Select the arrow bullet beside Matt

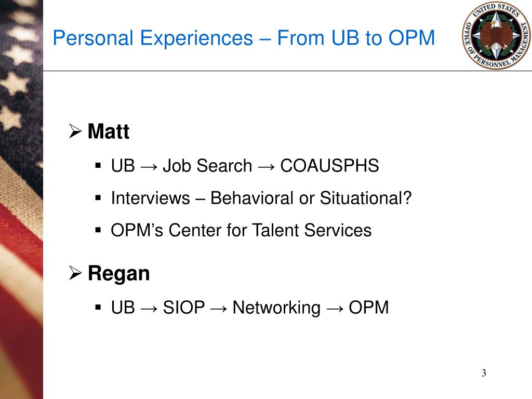[x=75, y=131]
